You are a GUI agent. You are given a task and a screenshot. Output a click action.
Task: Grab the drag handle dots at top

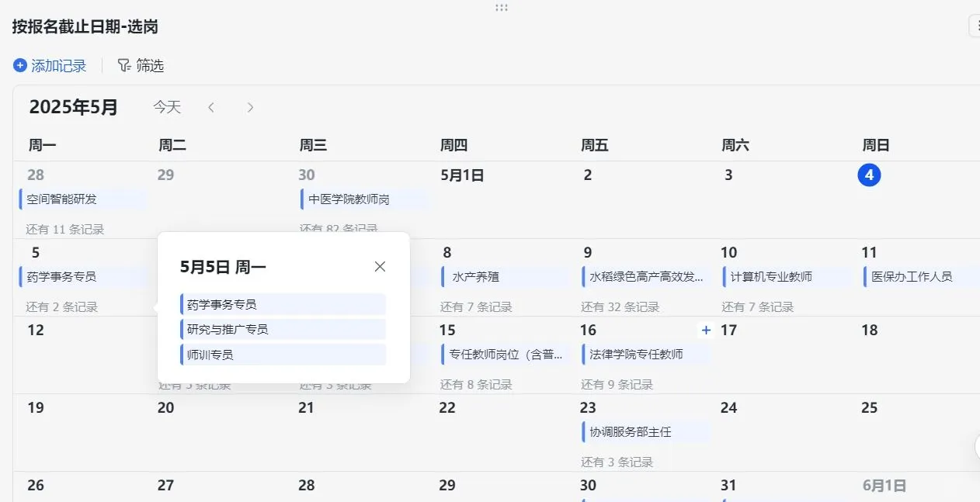click(x=502, y=7)
